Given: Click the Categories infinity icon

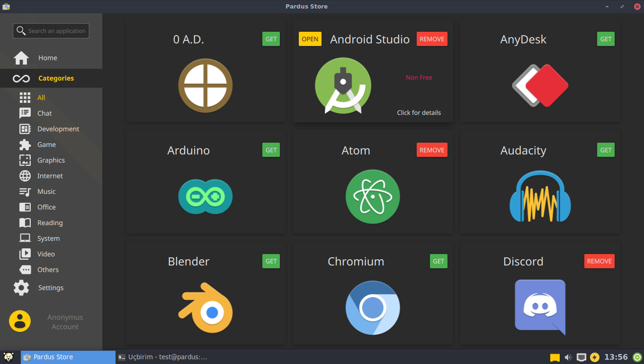Looking at the screenshot, I should click(x=21, y=78).
